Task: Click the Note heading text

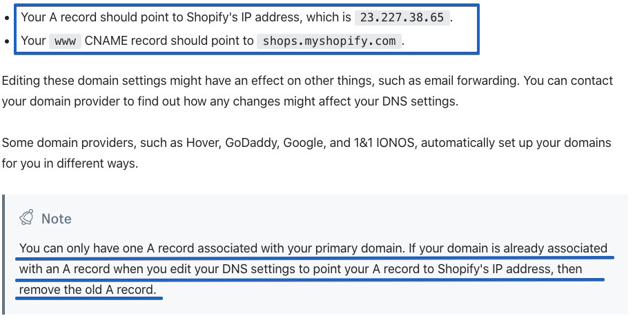Action: (57, 218)
